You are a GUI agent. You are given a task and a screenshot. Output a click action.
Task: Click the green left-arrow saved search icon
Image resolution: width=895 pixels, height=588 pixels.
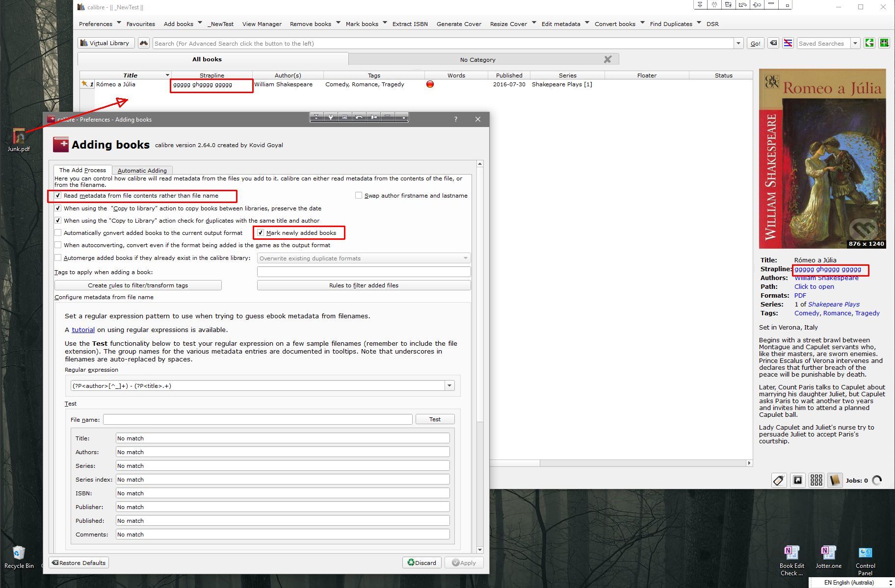click(869, 43)
